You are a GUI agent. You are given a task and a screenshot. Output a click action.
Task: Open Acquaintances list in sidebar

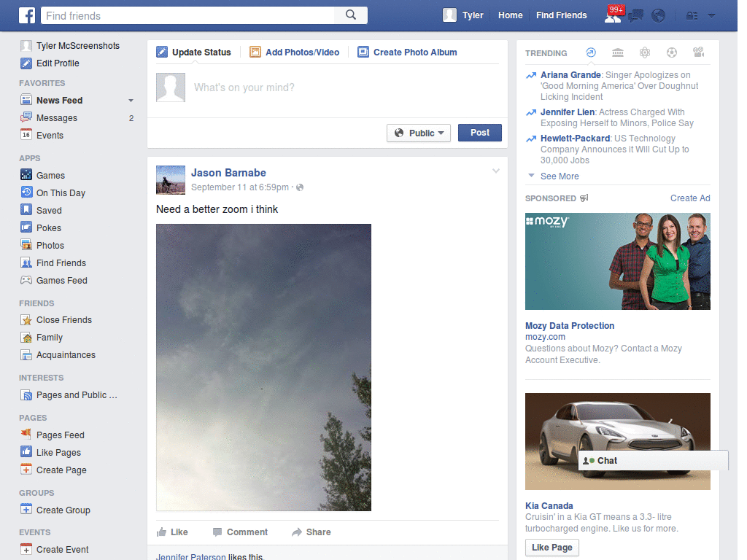pyautogui.click(x=66, y=355)
